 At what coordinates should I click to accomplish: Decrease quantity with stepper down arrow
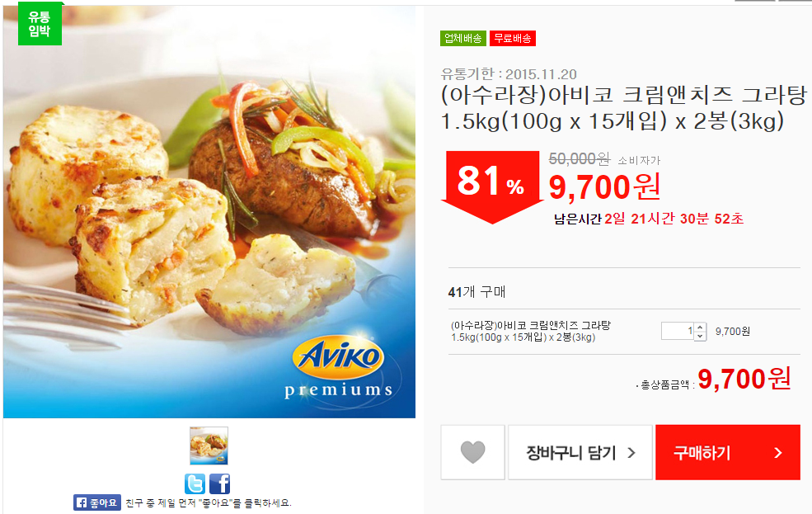[x=700, y=336]
